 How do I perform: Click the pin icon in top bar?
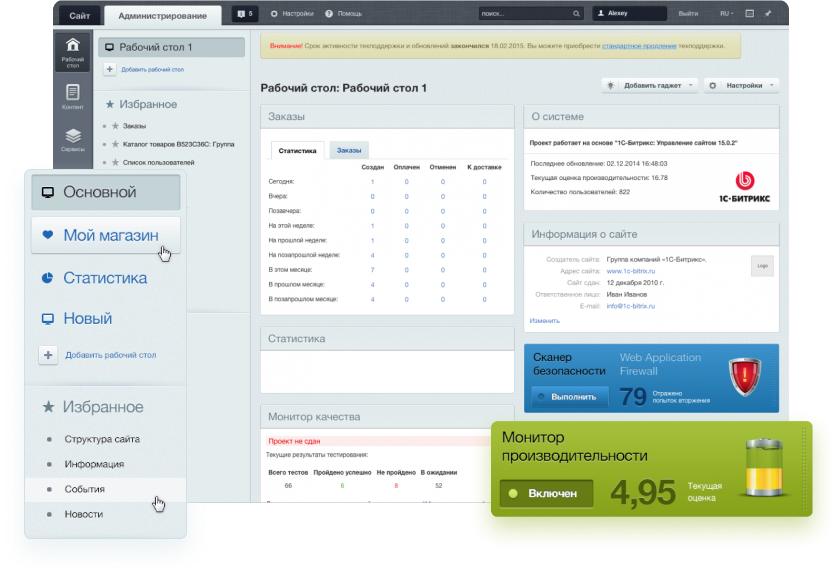[x=768, y=14]
